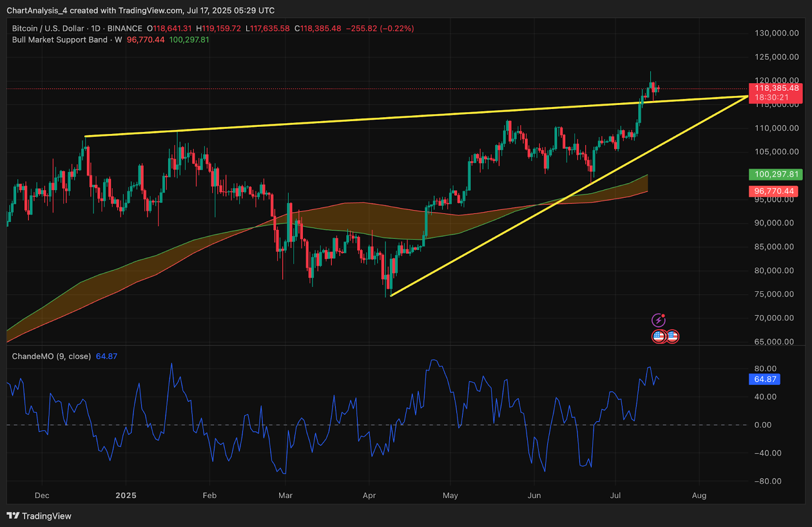Image resolution: width=812 pixels, height=527 pixels.
Task: Select the Bull Market Support Band indicator label
Action: tap(60, 40)
